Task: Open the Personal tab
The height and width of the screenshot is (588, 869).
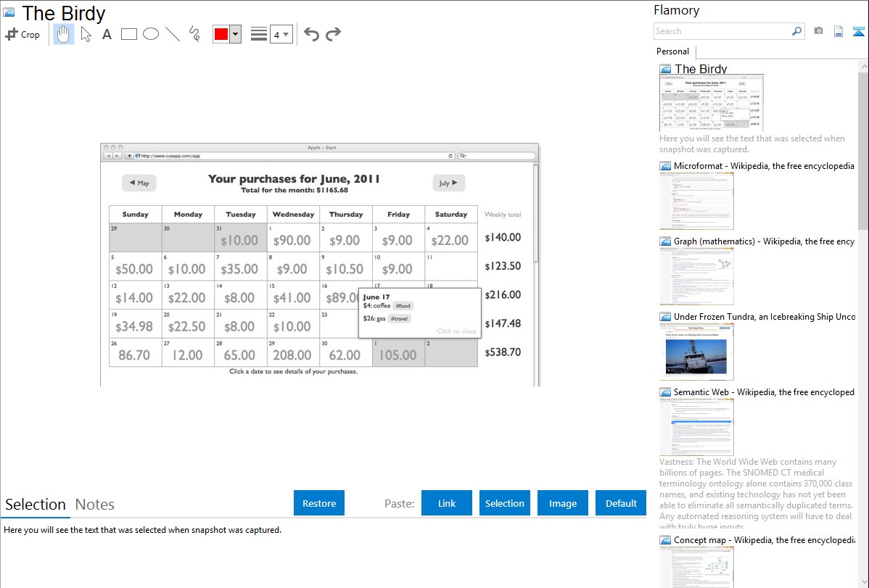Action: (672, 51)
